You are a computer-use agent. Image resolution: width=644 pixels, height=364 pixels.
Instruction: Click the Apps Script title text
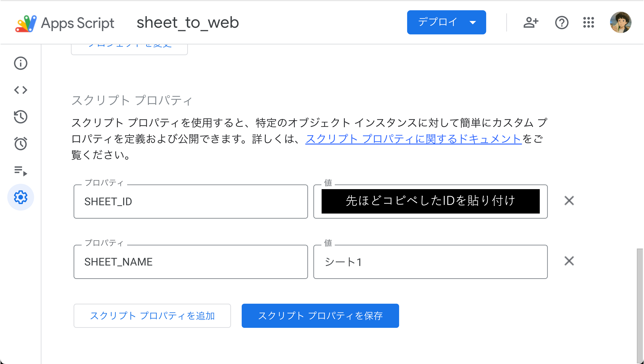[77, 23]
